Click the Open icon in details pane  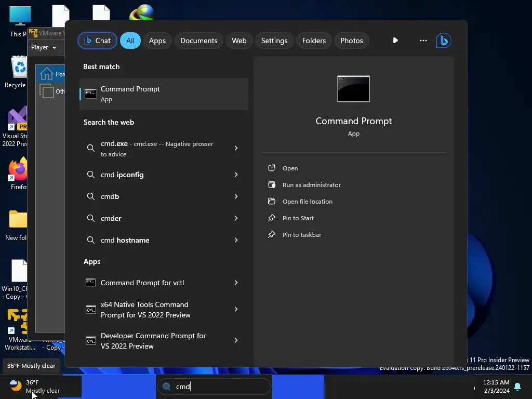click(x=271, y=168)
